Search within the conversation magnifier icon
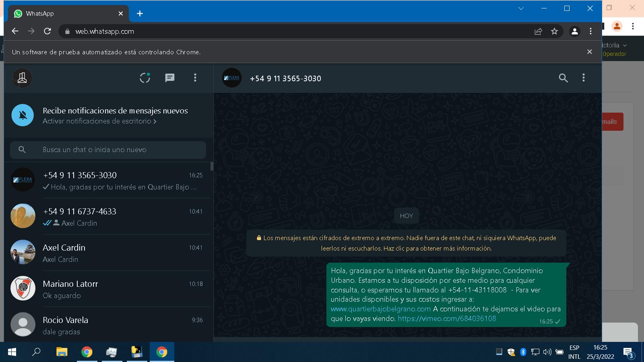Image resolution: width=644 pixels, height=362 pixels. pos(563,78)
